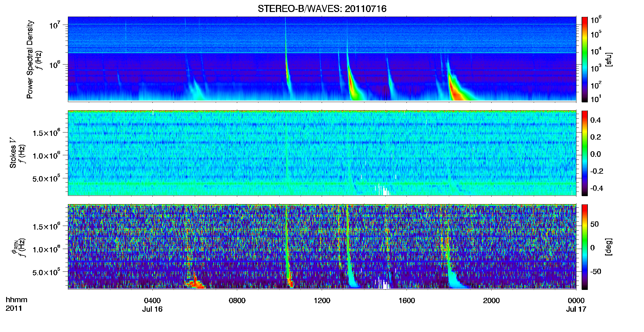The height and width of the screenshot is (332, 644).
Task: Click the 10^6 frequency tick on top panel's y-axis
Action: (55, 65)
